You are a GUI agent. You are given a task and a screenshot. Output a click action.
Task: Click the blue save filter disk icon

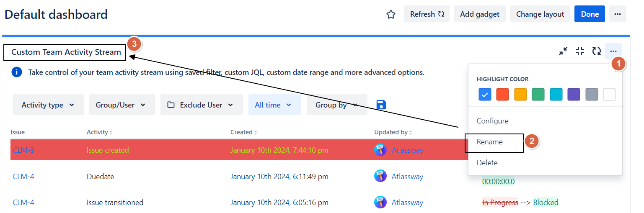click(381, 105)
